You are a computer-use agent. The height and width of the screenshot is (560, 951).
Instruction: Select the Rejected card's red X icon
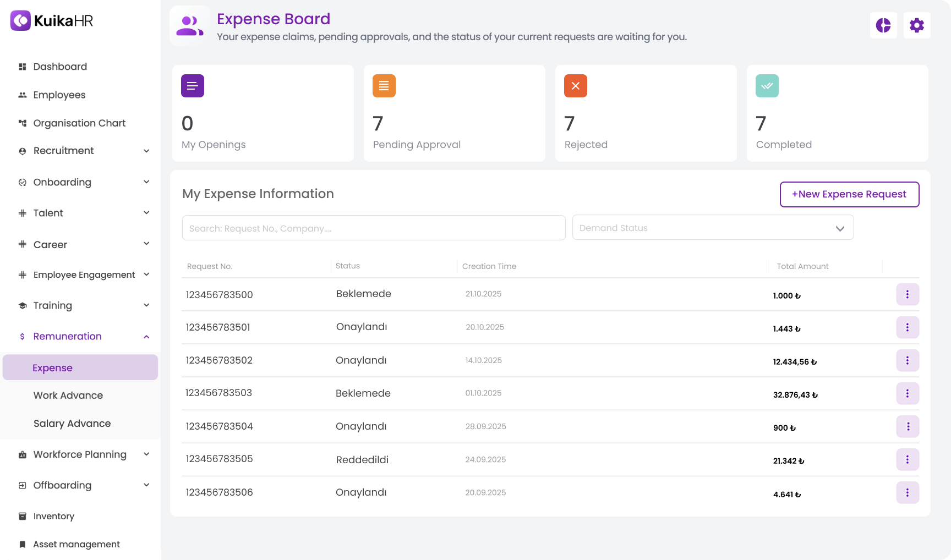pos(575,86)
